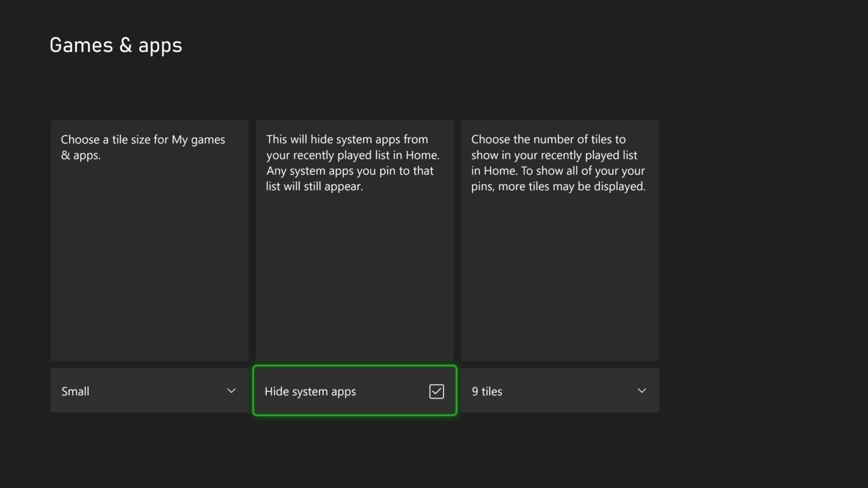Select the tile size description card
Screen dimensions: 868x488
(149, 239)
